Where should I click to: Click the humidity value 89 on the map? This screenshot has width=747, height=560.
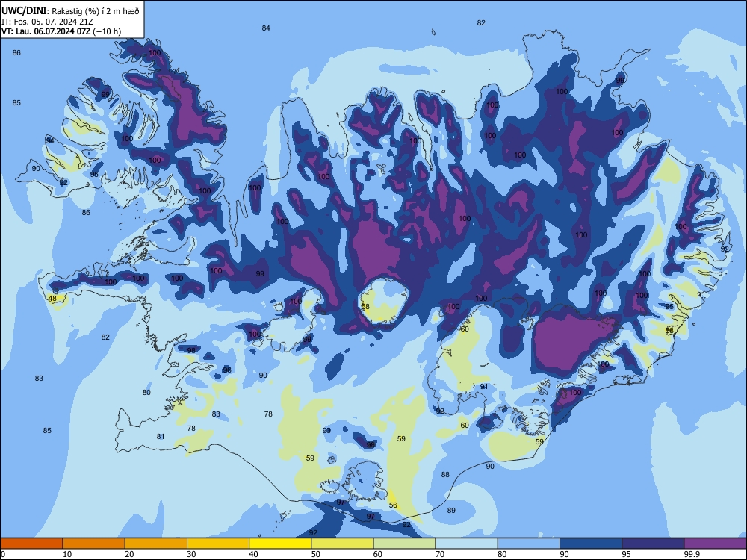[451, 510]
